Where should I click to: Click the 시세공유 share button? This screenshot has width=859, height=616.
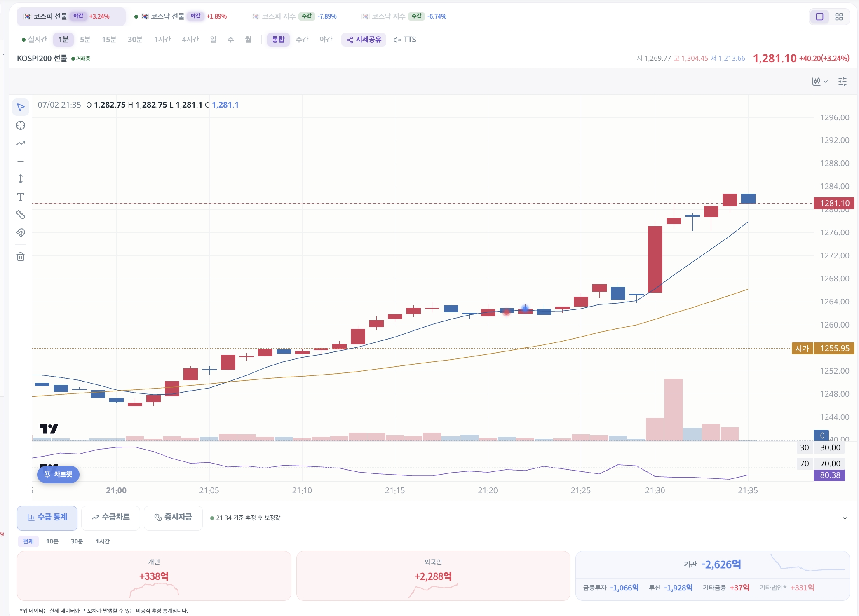pos(364,40)
